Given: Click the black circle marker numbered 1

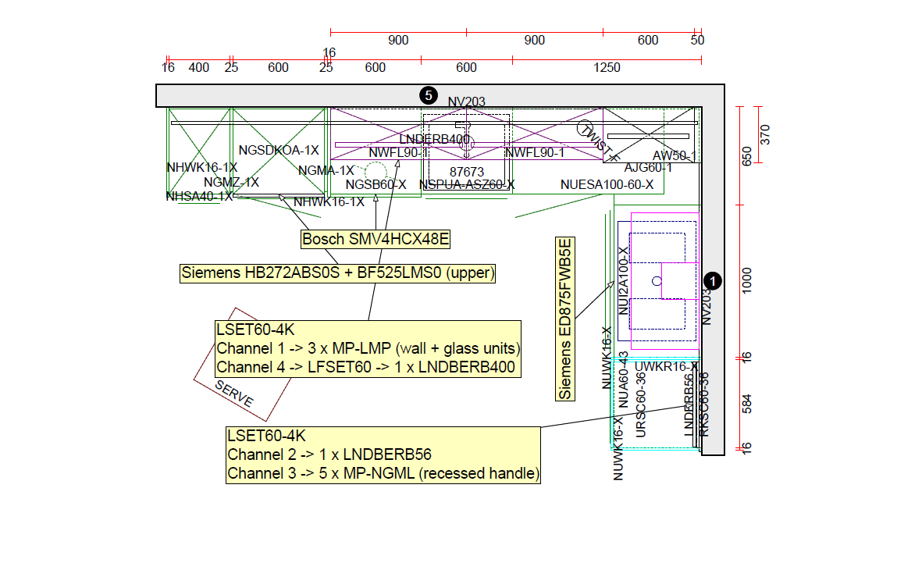Looking at the screenshot, I should pos(712,280).
